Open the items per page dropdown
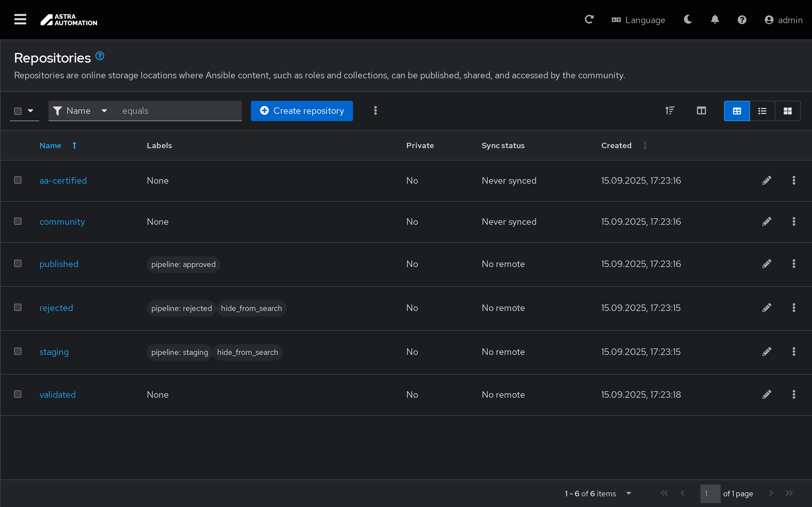This screenshot has height=507, width=812. pyautogui.click(x=628, y=493)
